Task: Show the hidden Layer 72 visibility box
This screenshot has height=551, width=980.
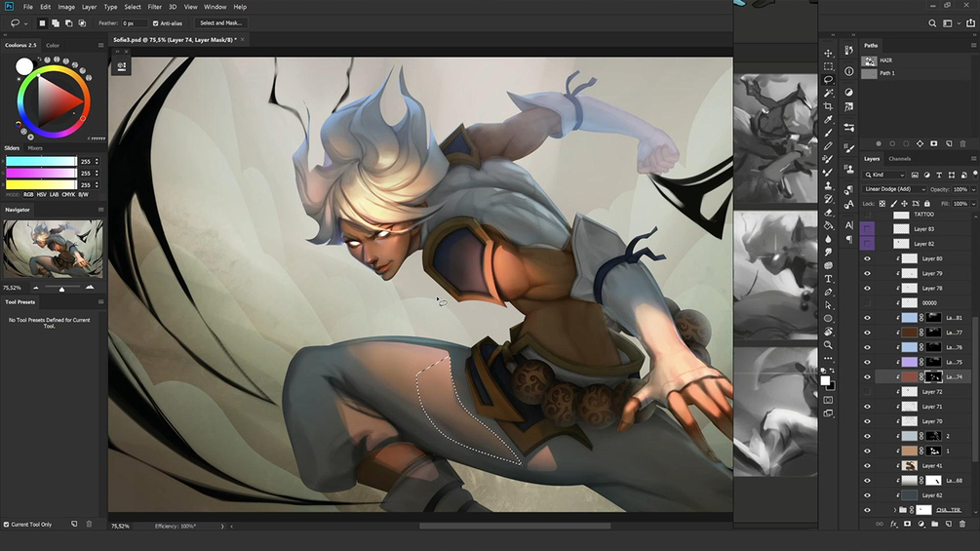Action: 867,392
